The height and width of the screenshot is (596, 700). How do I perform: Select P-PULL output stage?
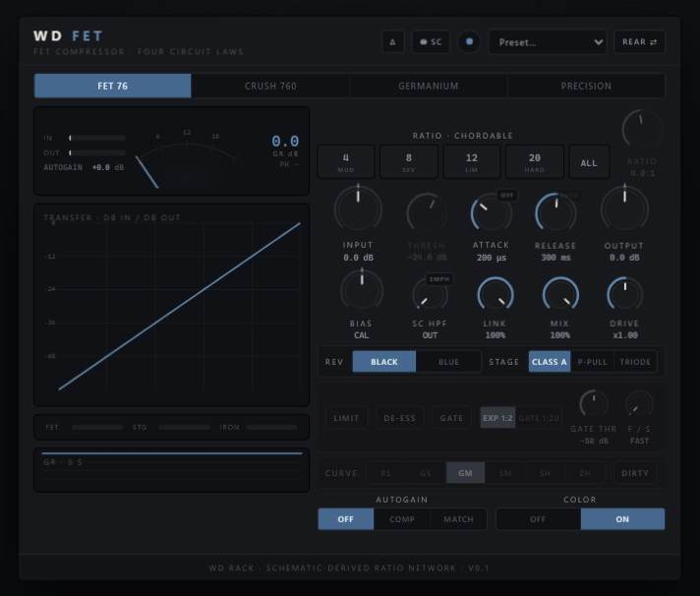[593, 362]
